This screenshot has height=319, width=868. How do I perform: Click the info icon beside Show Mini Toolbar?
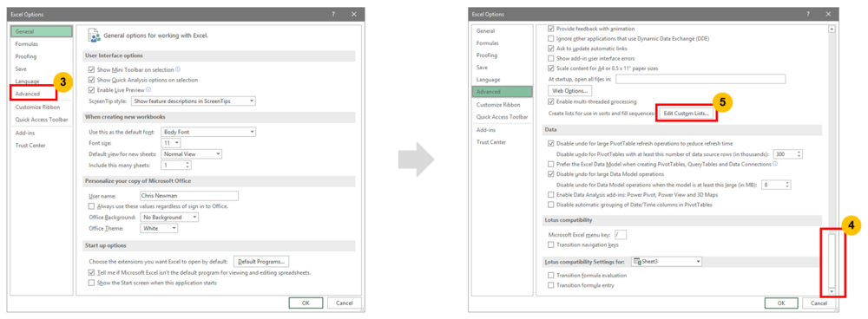[x=178, y=69]
